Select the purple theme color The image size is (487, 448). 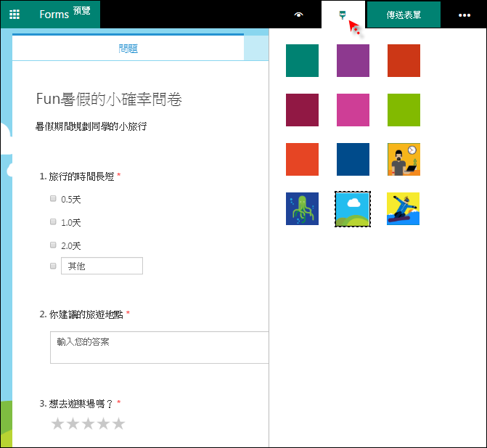pos(353,60)
